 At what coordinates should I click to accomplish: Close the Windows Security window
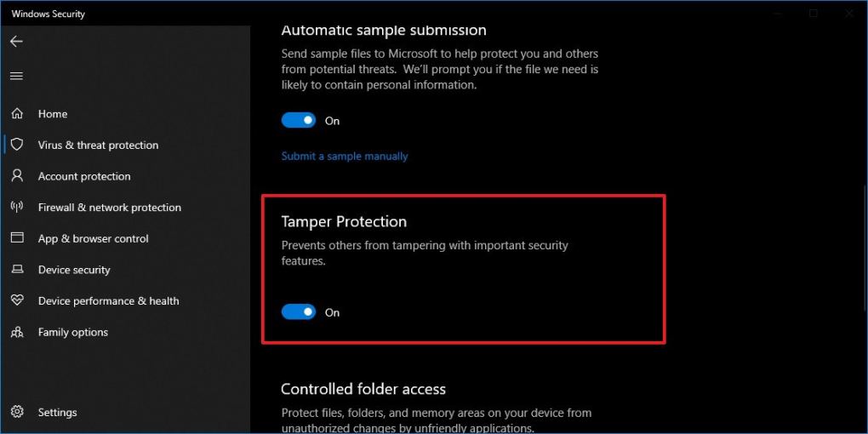pos(848,14)
